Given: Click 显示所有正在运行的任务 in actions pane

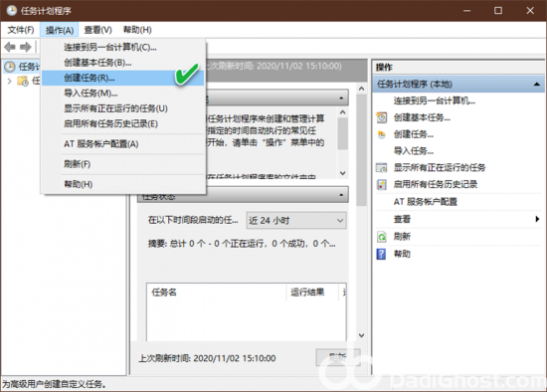Looking at the screenshot, I should [440, 168].
